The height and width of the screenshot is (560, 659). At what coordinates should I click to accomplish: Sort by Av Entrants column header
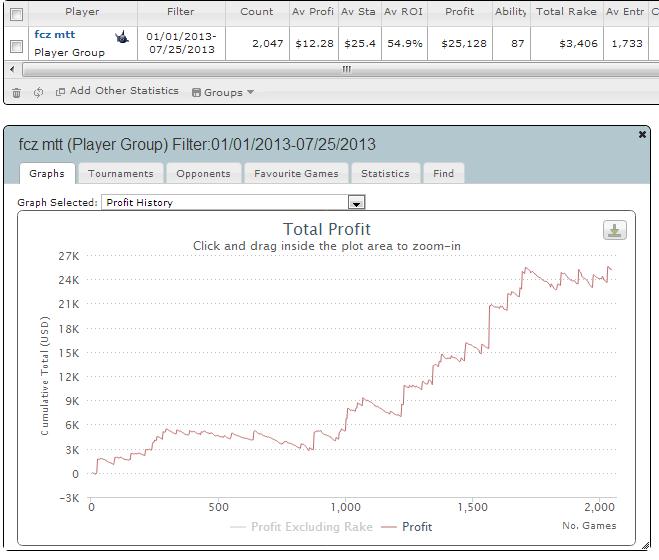point(625,12)
